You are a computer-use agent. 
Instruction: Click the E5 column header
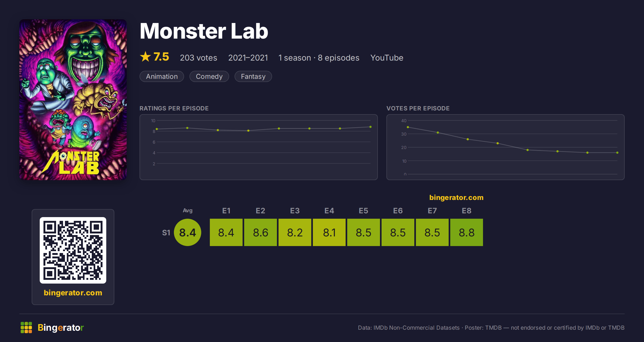(x=364, y=211)
